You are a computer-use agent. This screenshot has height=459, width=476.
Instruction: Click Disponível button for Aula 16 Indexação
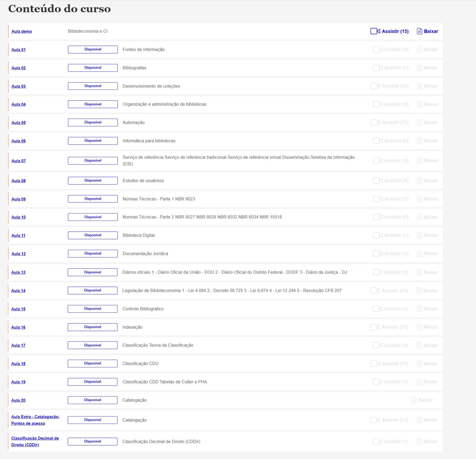[x=93, y=327]
